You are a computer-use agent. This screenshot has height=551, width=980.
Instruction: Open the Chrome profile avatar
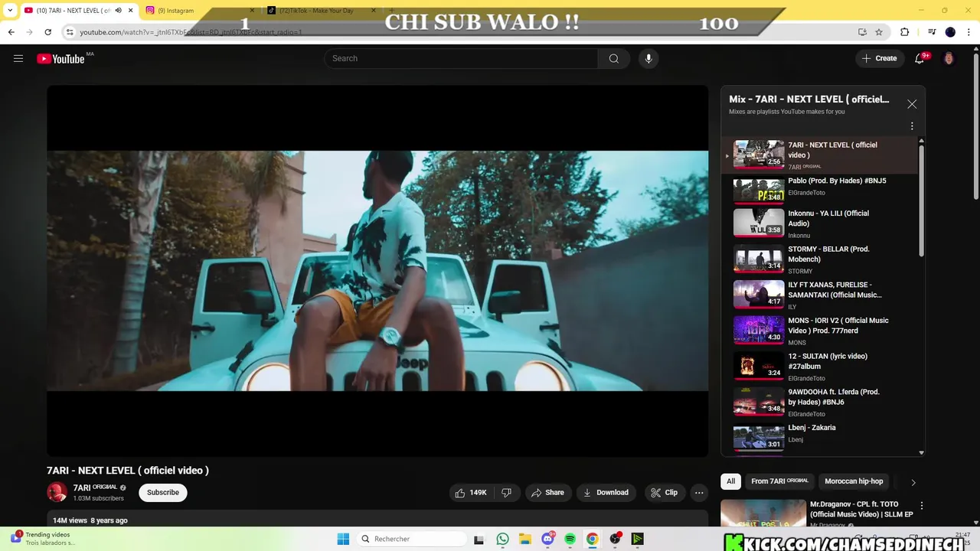(950, 32)
